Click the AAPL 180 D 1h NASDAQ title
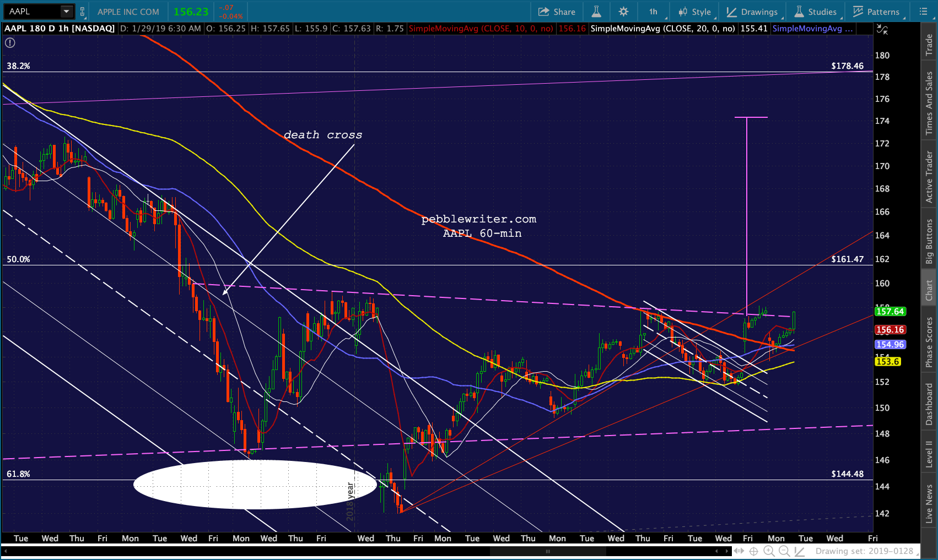The height and width of the screenshot is (560, 938). coord(60,29)
